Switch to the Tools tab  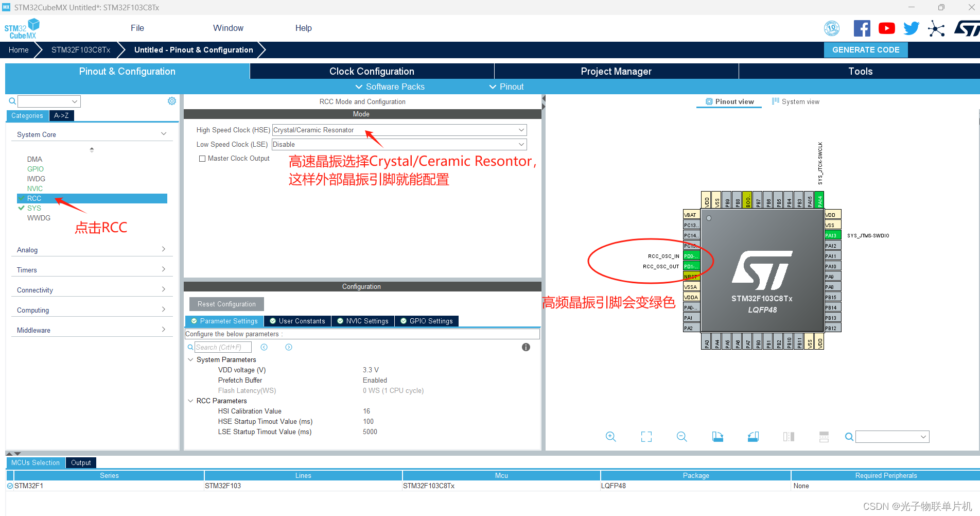point(860,71)
